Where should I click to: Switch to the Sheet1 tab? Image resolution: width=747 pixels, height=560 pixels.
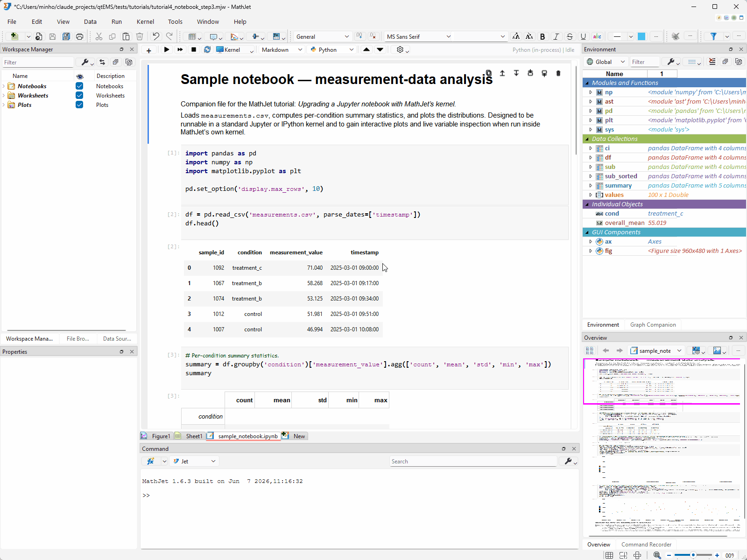pos(189,436)
